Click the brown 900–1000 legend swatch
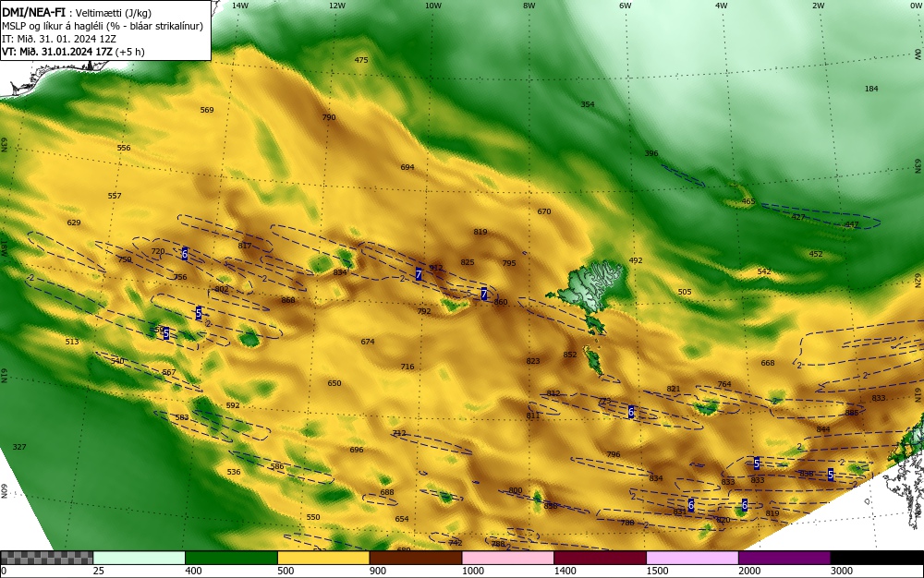Viewport: 924px width, 578px height. (x=416, y=558)
